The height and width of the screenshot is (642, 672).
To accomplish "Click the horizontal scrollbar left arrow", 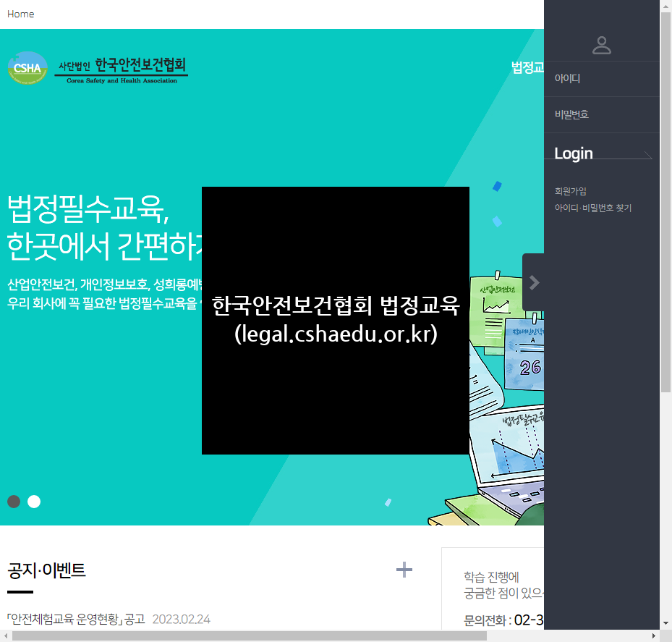I will click(x=6, y=636).
